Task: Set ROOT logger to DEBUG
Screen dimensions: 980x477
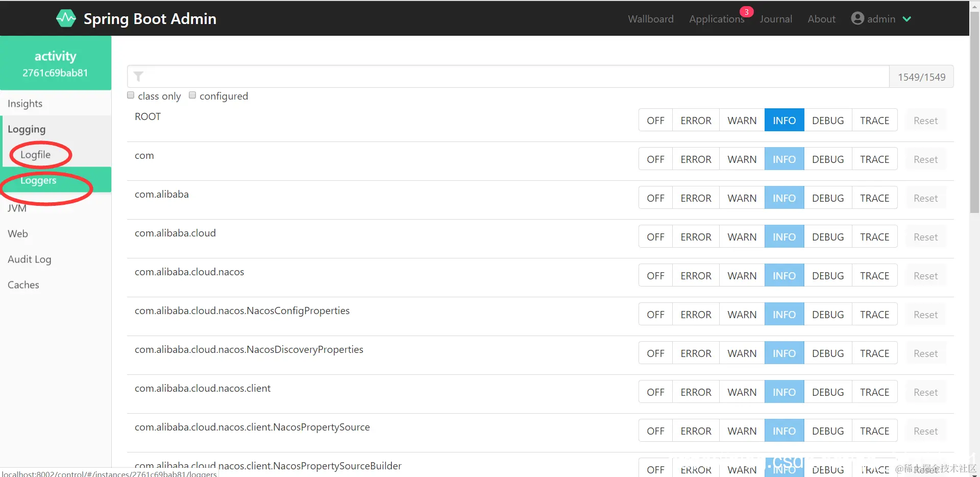Action: (828, 120)
